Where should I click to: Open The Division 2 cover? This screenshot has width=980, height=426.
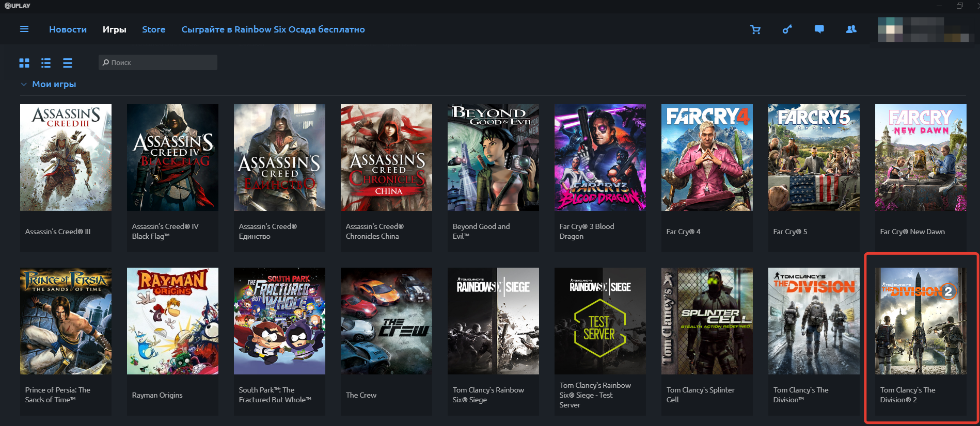click(x=921, y=321)
